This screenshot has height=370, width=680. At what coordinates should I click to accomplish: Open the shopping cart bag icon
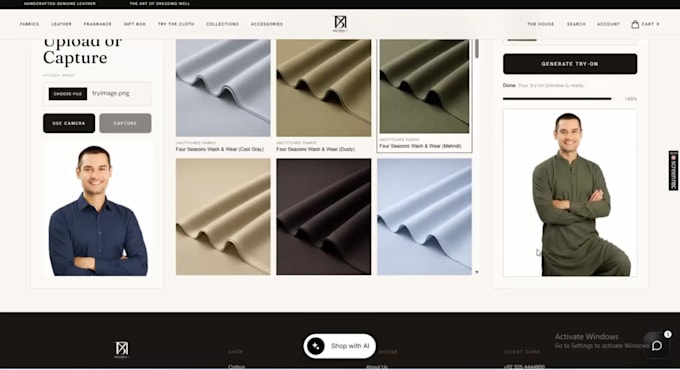[x=635, y=24]
